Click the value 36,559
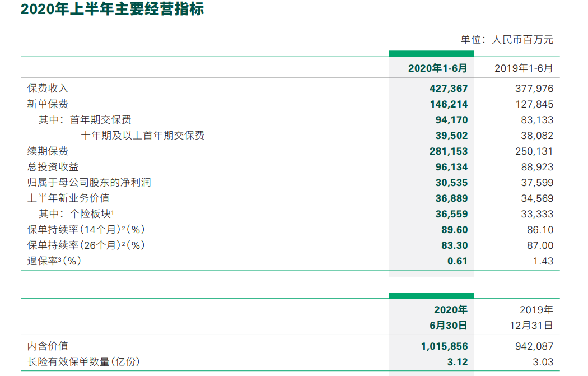 pos(451,215)
